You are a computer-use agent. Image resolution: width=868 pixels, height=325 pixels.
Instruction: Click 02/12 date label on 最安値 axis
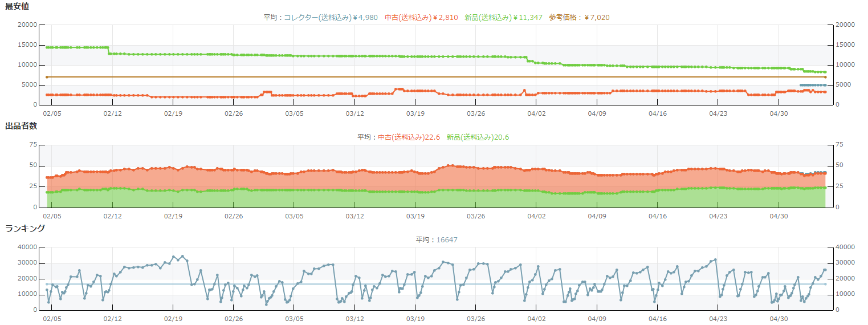tap(112, 113)
